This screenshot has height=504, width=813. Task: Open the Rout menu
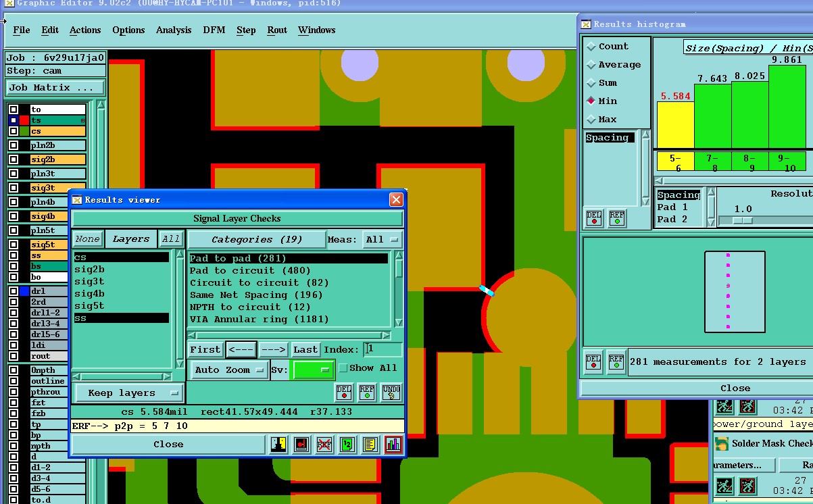[277, 30]
